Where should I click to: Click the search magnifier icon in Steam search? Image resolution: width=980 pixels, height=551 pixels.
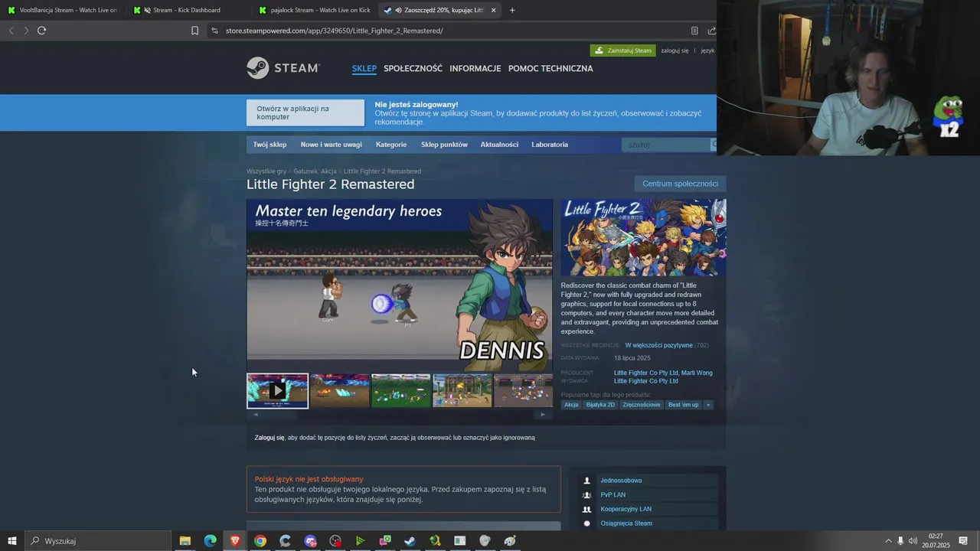[x=714, y=144]
